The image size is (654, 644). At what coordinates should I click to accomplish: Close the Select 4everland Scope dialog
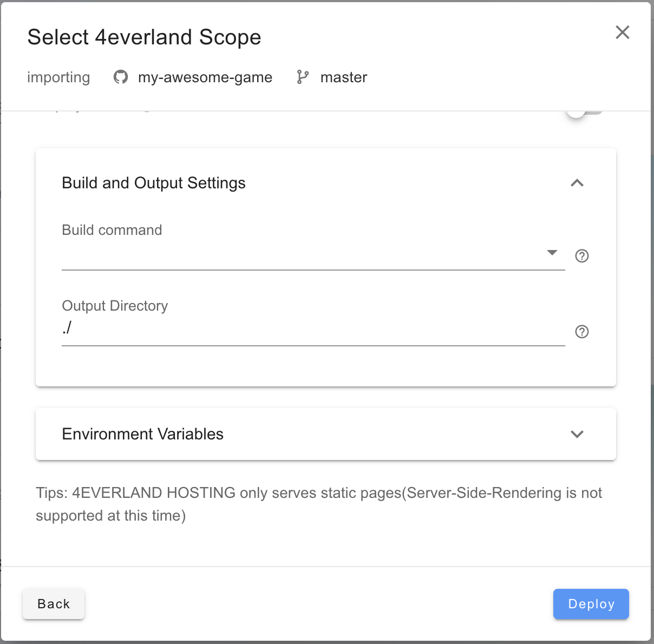coord(622,32)
